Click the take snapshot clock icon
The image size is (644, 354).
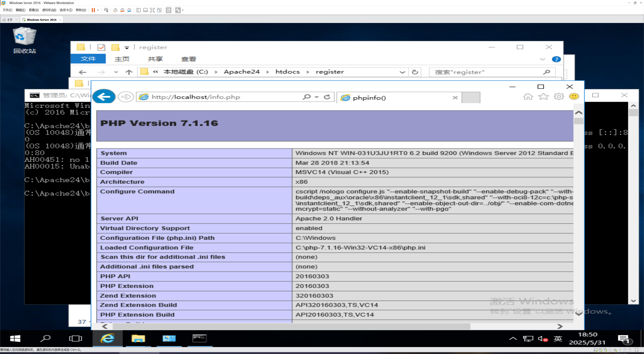115,10
